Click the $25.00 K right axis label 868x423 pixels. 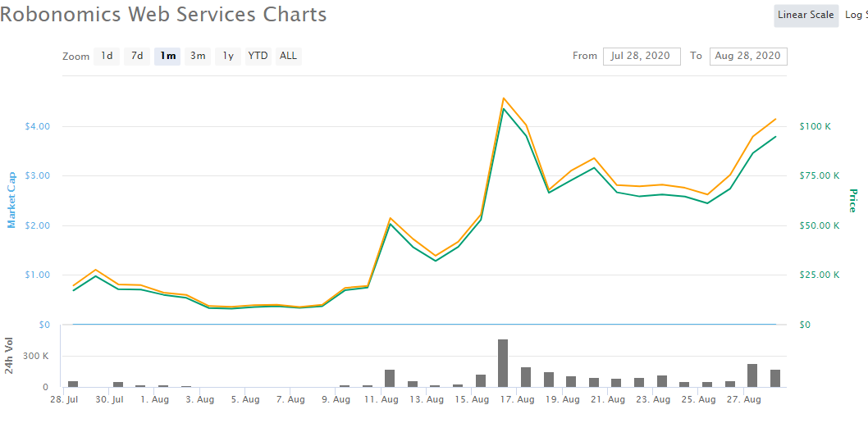click(820, 275)
